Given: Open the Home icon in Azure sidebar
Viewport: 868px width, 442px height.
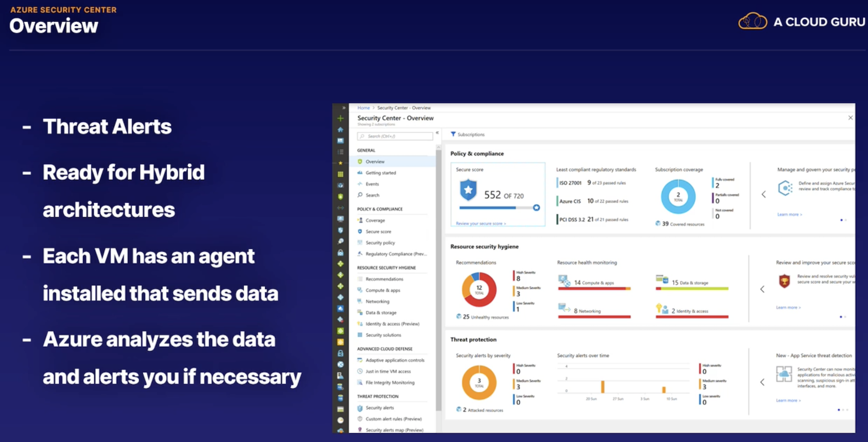Looking at the screenshot, I should tap(340, 130).
